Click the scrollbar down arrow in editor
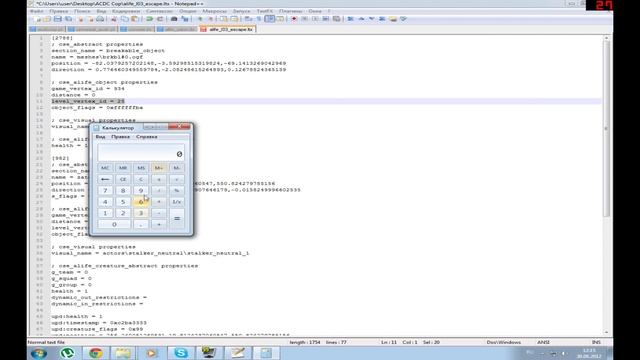The height and width of the screenshot is (360, 640). [x=606, y=333]
